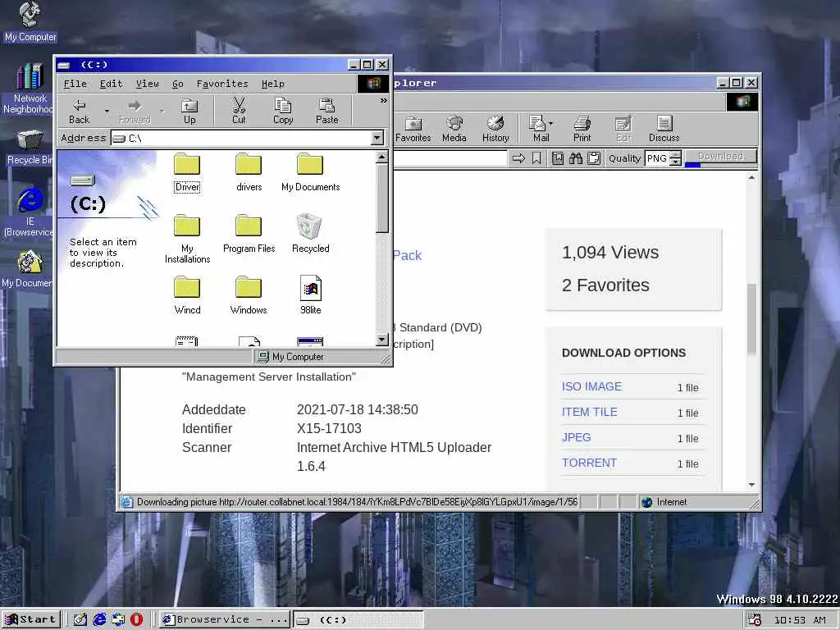Screen dimensions: 840x630
Task: Launch Internet Explorer from quick launch
Action: pyautogui.click(x=99, y=620)
